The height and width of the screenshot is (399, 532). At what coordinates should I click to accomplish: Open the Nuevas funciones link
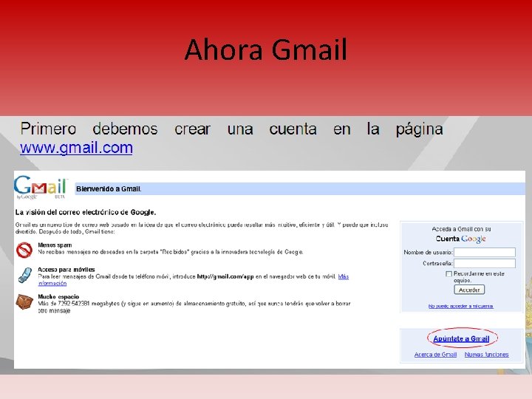486,355
